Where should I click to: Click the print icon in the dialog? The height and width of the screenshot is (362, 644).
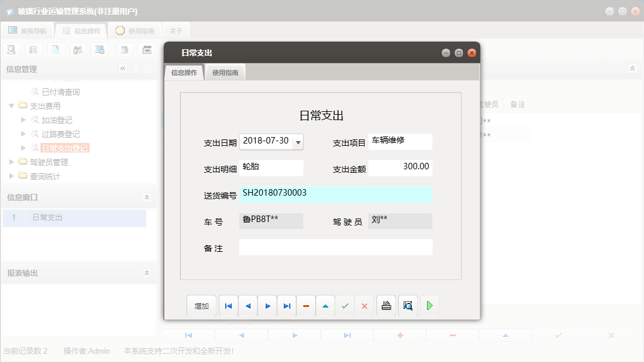(386, 305)
